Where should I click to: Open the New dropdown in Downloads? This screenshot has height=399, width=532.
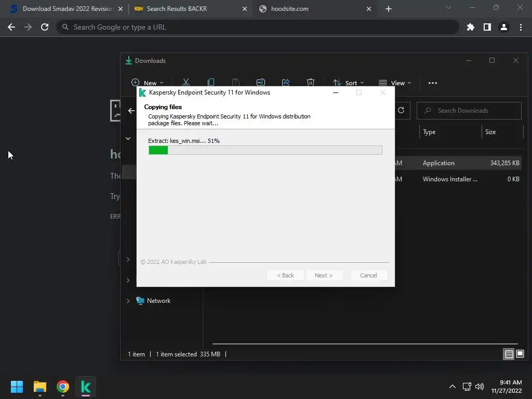click(x=147, y=83)
